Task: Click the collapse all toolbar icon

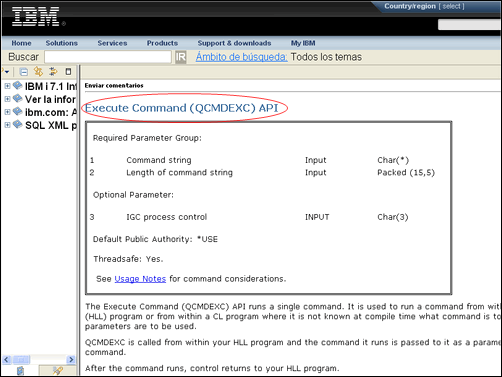Action: (x=24, y=72)
